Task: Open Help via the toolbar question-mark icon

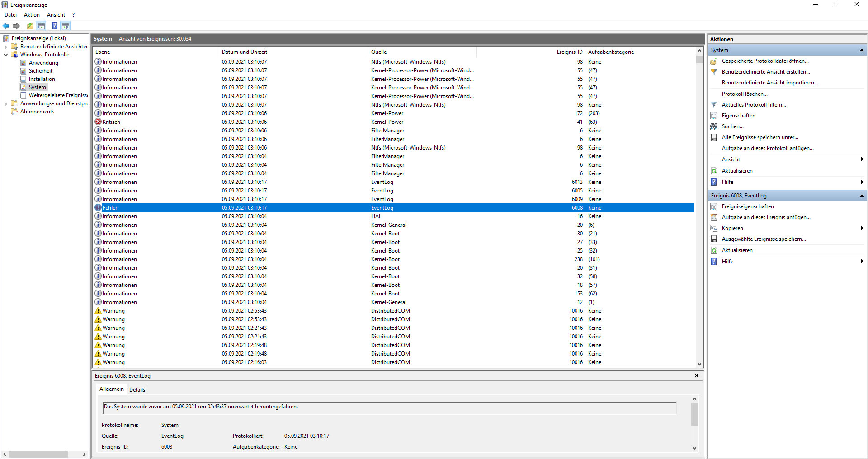Action: [54, 26]
